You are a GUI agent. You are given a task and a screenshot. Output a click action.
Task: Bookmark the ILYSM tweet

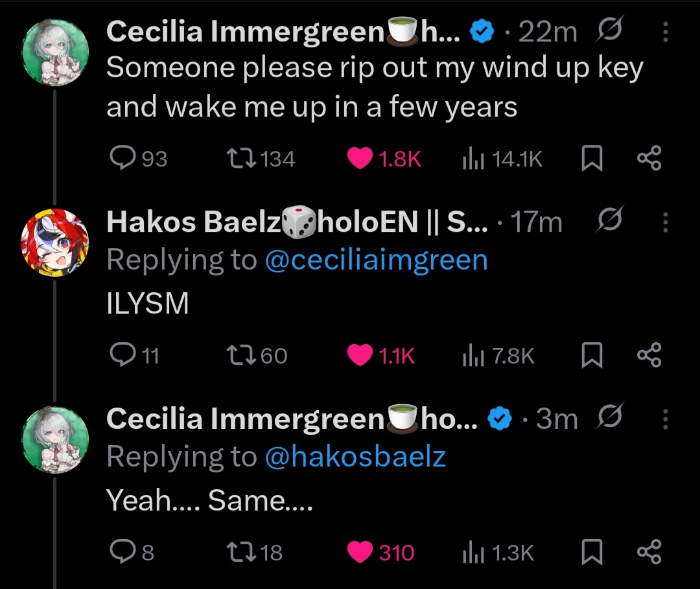(x=590, y=355)
